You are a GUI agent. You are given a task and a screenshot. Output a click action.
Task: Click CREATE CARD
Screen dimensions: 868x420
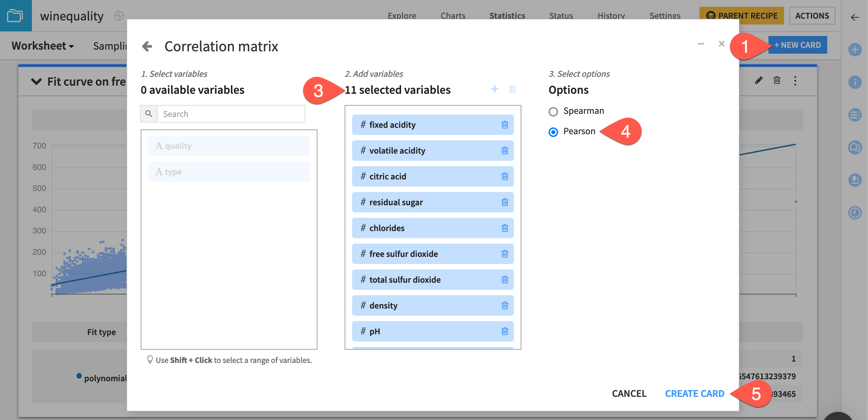[x=695, y=393]
